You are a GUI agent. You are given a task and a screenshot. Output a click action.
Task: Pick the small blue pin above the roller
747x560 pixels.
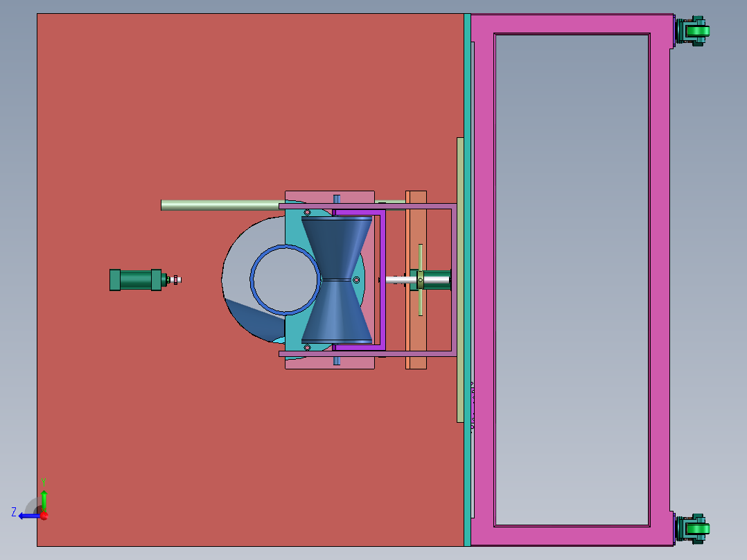337,199
